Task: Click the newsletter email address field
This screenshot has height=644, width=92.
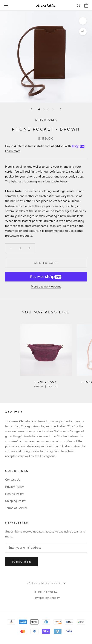Action: 46,548
